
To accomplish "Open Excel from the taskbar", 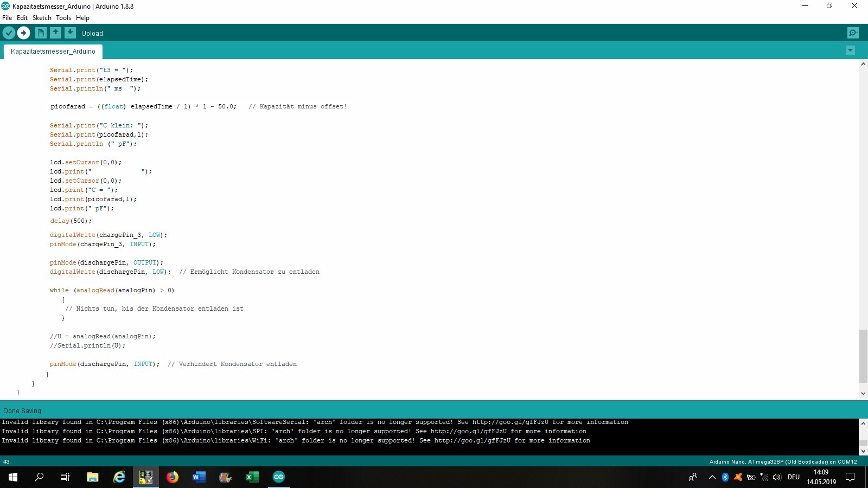I will (252, 477).
